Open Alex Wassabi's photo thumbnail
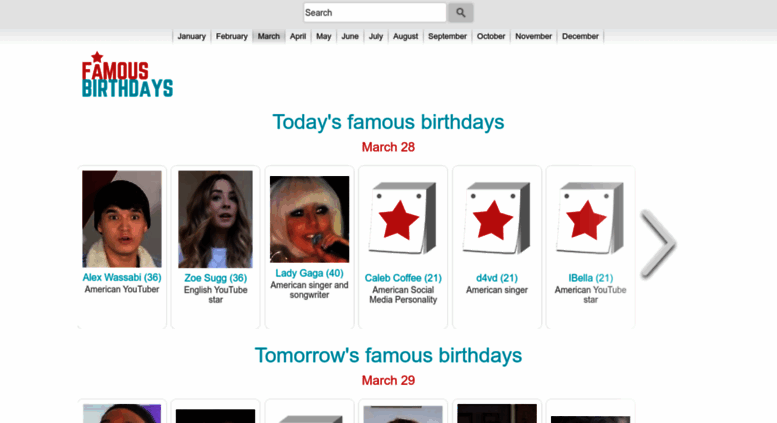777x423 pixels. (x=122, y=219)
